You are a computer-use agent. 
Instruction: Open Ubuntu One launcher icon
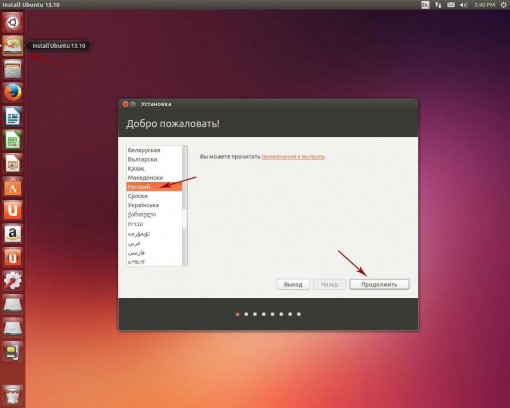(13, 210)
